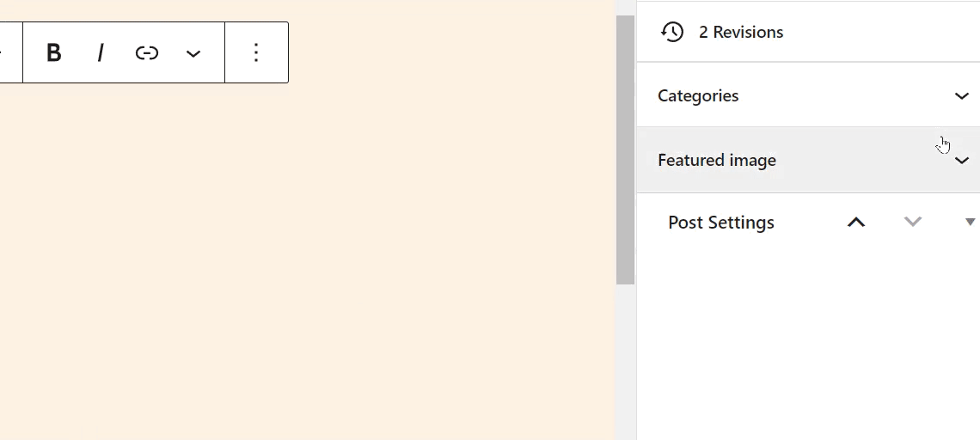Open more rich text controls chevron

click(193, 53)
